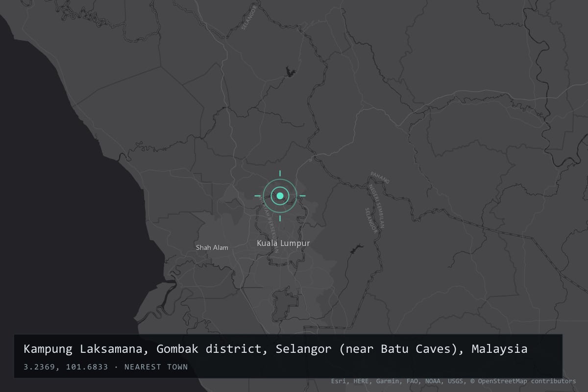The width and height of the screenshot is (588, 392).
Task: Click the SELANGOR label at top of map
Action: 249,17
